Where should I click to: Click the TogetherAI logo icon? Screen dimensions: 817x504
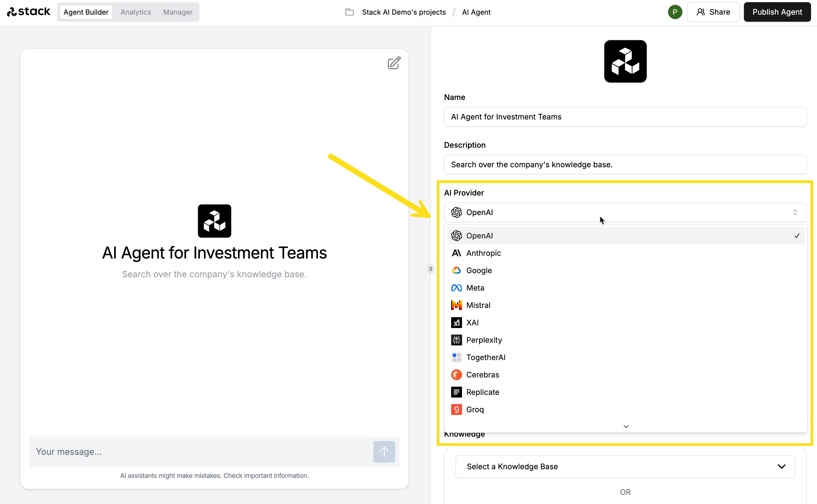[x=456, y=357]
